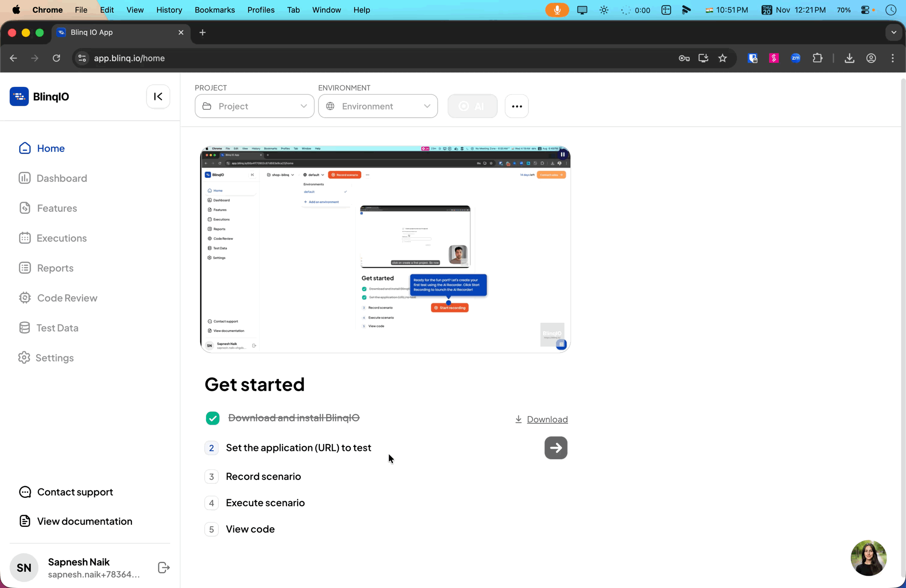Image resolution: width=906 pixels, height=588 pixels.
Task: Click View documentation
Action: coord(84,521)
